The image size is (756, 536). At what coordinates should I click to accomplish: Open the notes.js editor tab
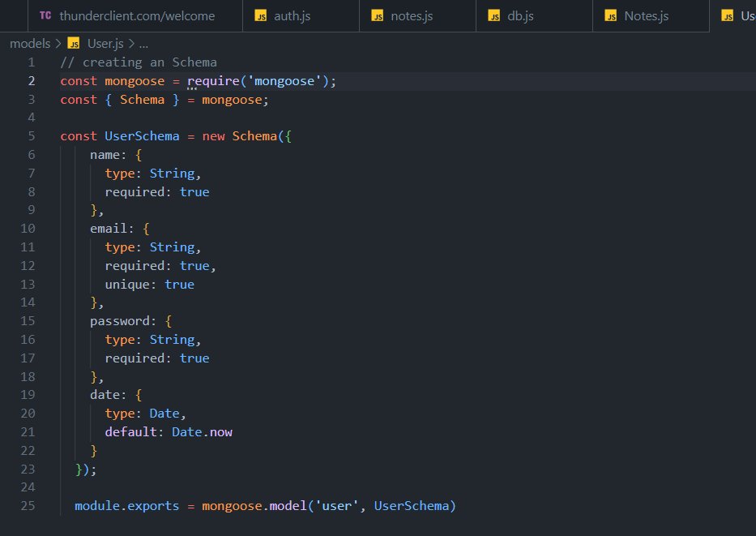click(417, 16)
